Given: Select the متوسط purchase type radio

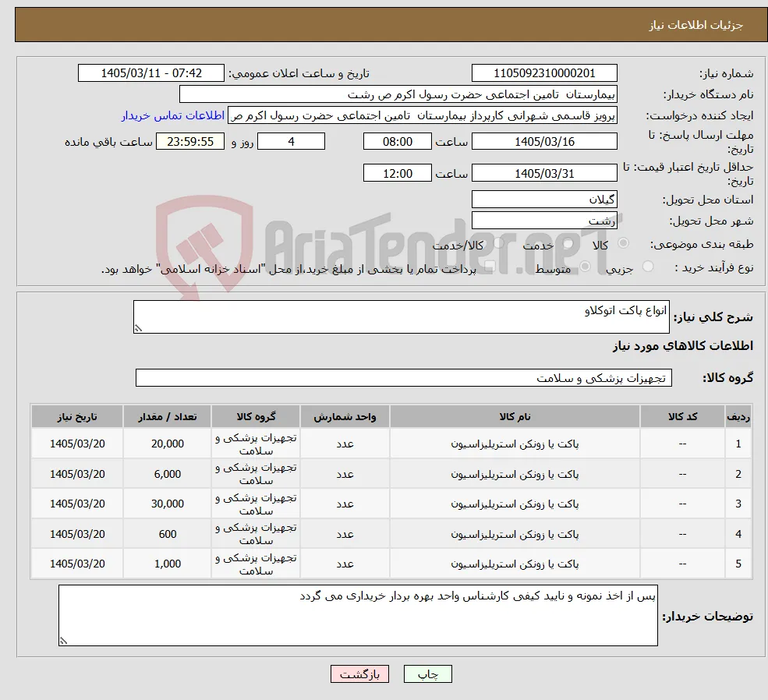Looking at the screenshot, I should tap(586, 267).
